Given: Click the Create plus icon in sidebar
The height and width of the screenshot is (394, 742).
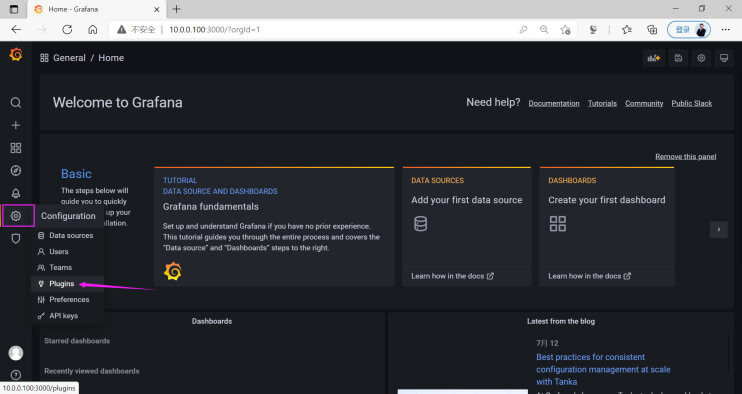Looking at the screenshot, I should pos(16,125).
